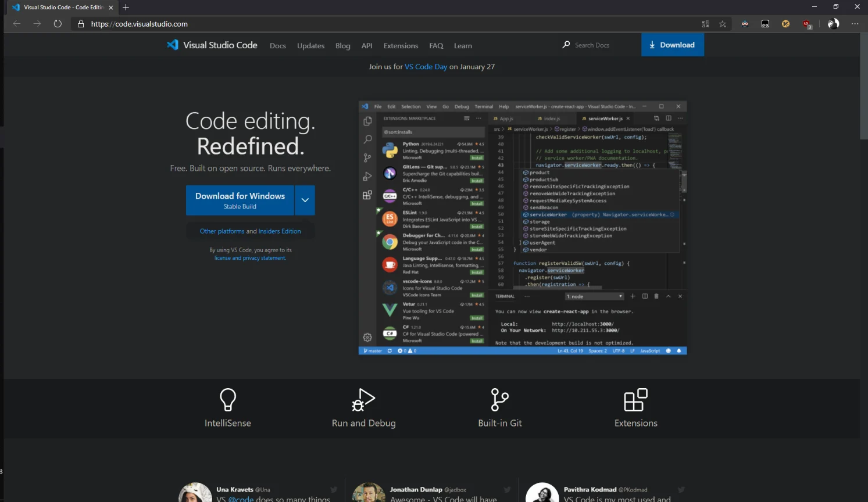
Task: Reload the page with refresh icon
Action: point(58,24)
